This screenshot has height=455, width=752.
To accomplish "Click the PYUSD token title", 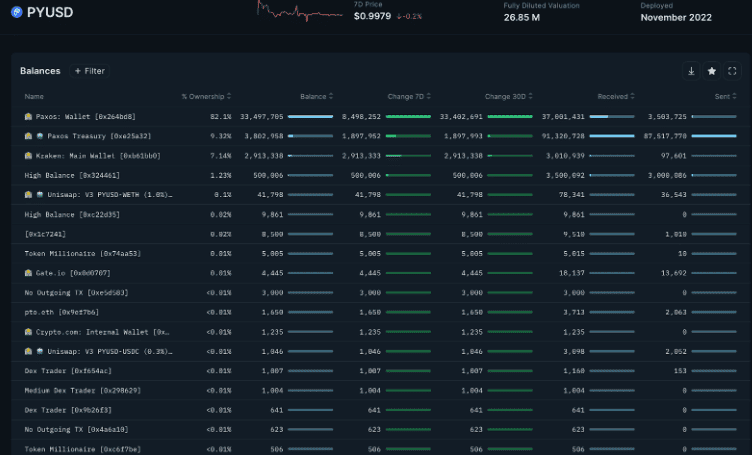I will [x=50, y=12].
